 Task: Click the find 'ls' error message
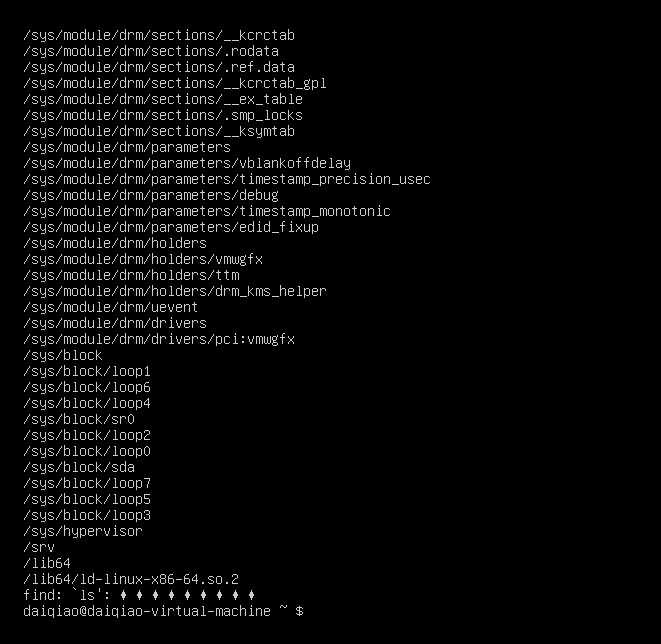pyautogui.click(x=139, y=596)
